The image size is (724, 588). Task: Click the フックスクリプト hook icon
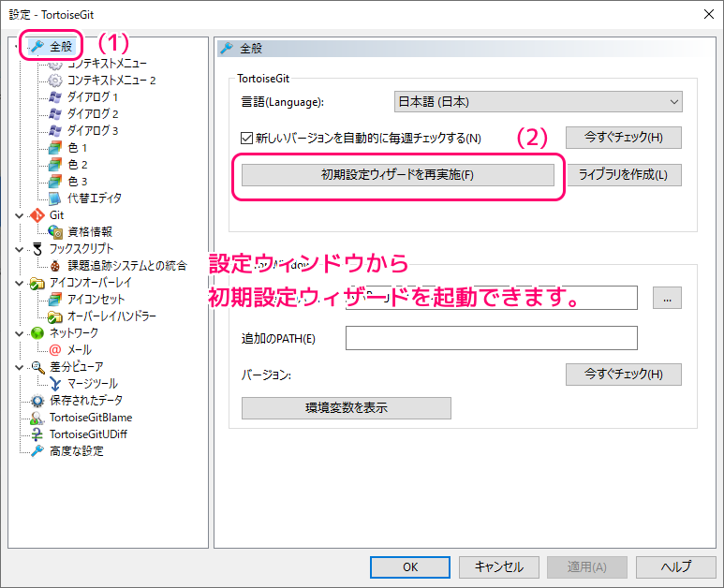coord(37,249)
